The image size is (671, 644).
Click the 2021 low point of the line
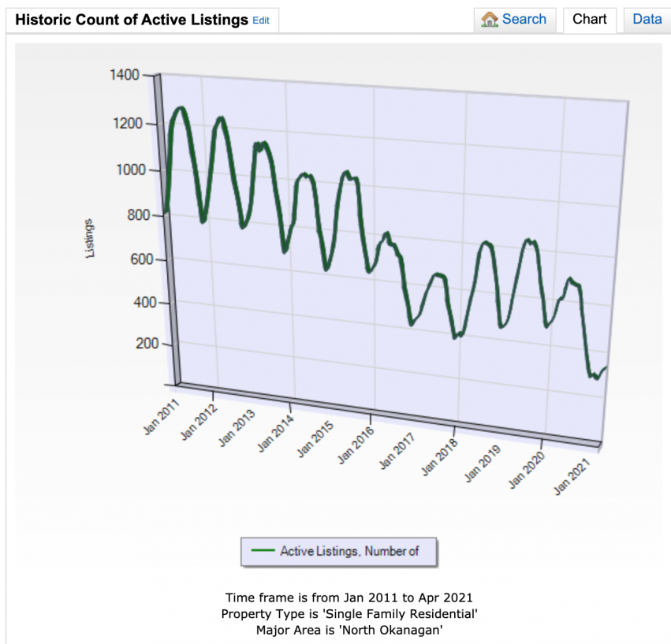(x=597, y=378)
